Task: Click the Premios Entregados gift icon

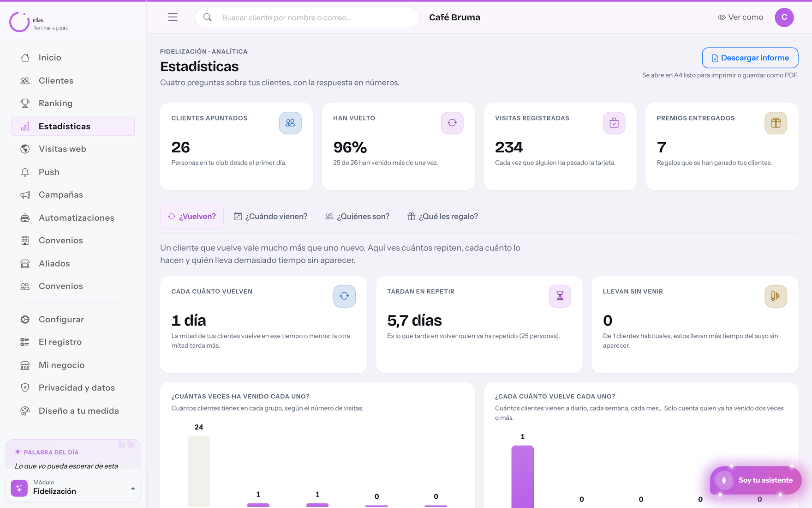Action: (x=776, y=123)
